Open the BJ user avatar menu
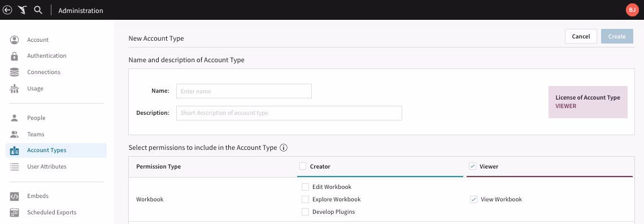 point(632,10)
